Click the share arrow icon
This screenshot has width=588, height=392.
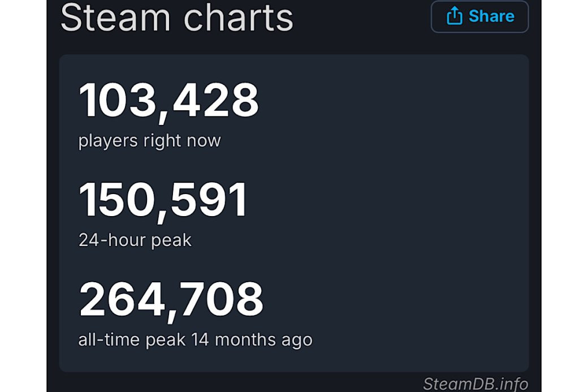pyautogui.click(x=454, y=16)
